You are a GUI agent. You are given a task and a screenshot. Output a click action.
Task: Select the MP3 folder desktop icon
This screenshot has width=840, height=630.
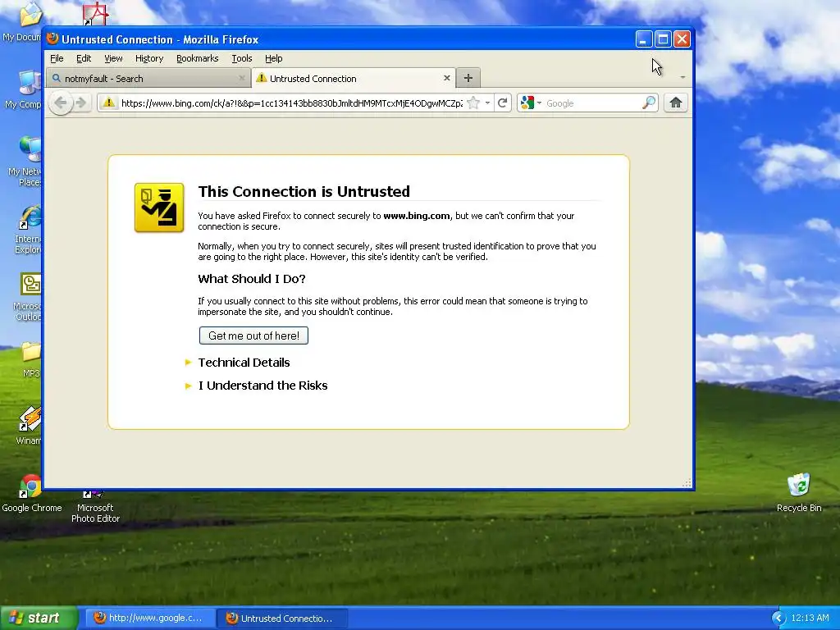[30, 359]
